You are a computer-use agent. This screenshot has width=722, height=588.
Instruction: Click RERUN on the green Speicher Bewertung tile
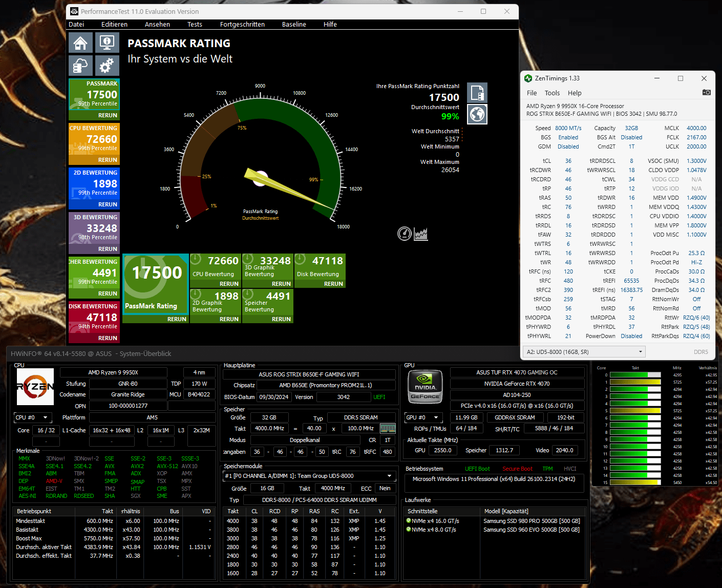pos(281,319)
